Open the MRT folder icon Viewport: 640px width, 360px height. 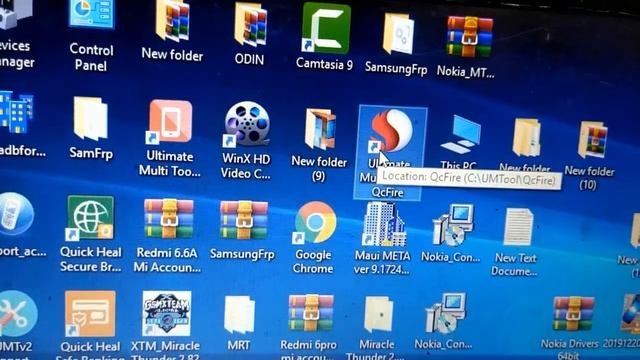pyautogui.click(x=239, y=323)
